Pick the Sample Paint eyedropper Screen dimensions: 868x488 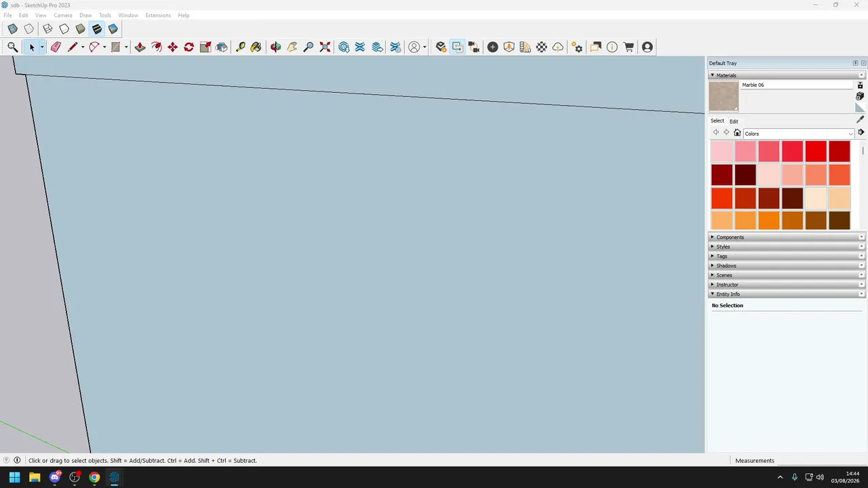point(860,119)
